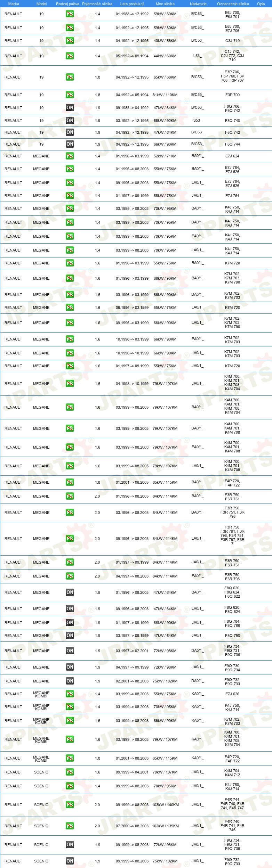Select the engine code cell F4R 744, F4R 740

tap(232, 805)
